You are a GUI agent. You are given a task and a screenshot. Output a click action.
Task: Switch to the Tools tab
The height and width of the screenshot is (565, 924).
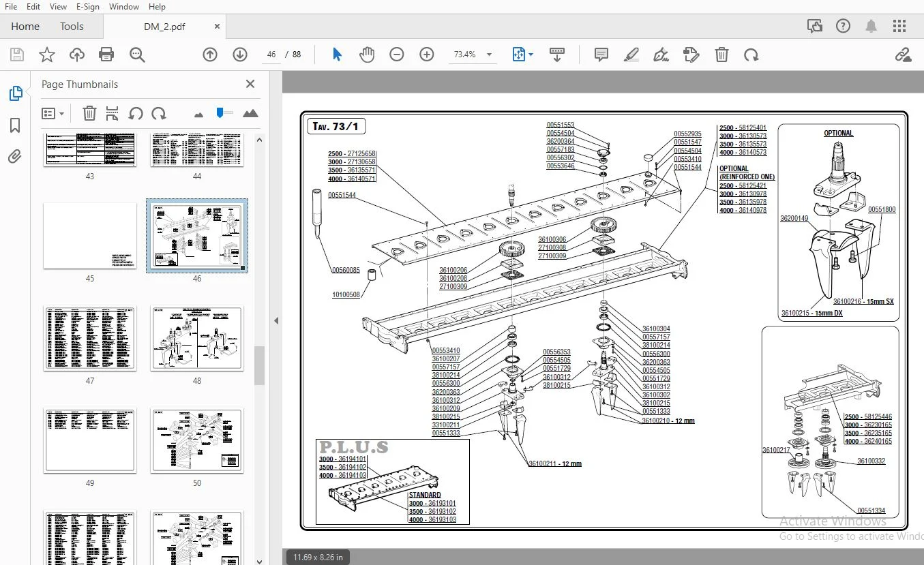coord(72,27)
